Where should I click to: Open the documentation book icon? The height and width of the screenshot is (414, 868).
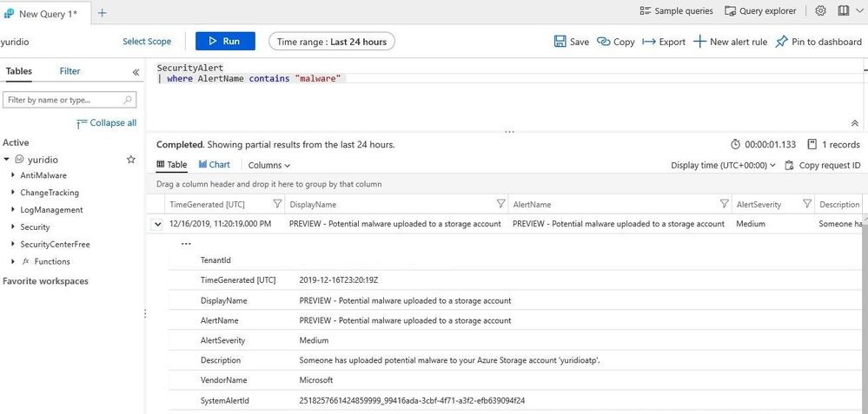coord(843,11)
